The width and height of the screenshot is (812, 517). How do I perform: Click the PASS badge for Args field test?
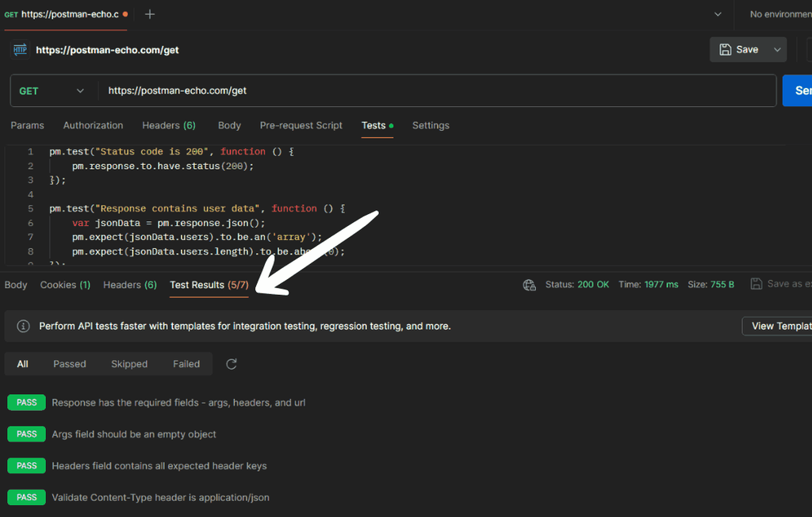pos(26,434)
